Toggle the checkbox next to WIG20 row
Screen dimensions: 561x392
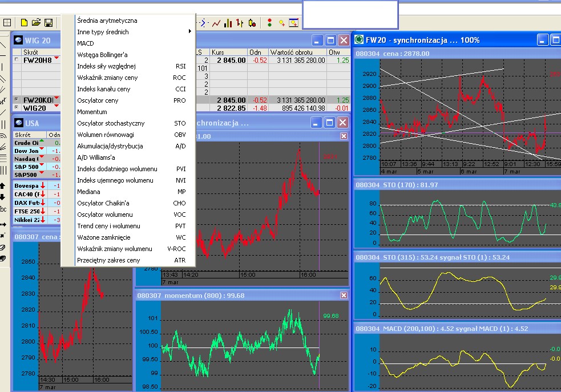16,107
